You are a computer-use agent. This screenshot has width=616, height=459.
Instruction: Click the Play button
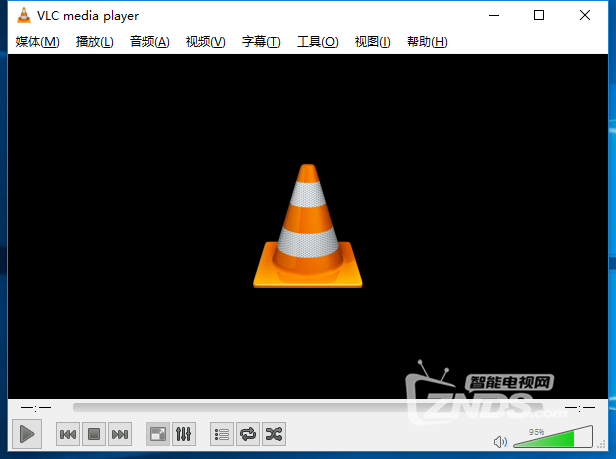27,434
